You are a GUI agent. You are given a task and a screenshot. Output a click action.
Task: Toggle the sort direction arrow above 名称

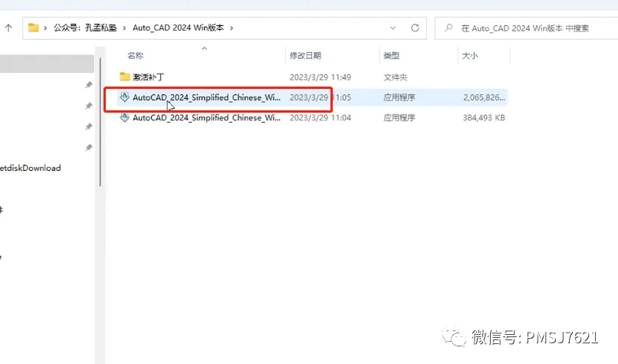click(204, 48)
